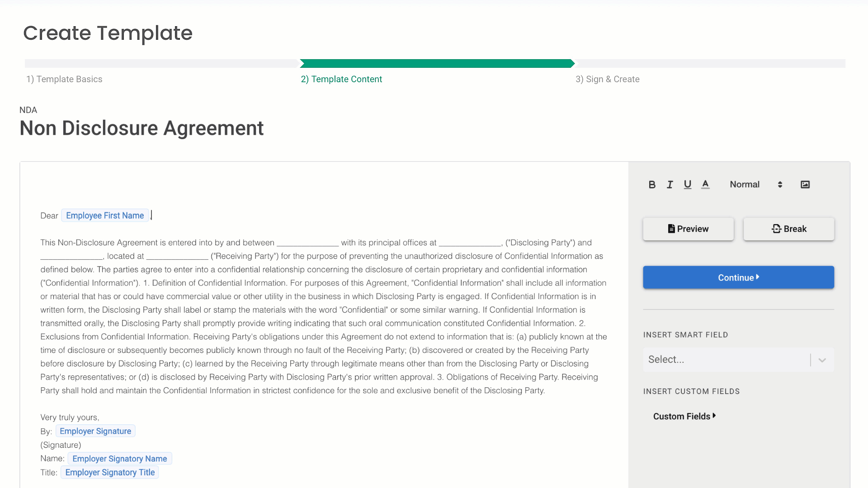Select the Template Content step
Viewport: 868px width, 488px height.
click(x=341, y=79)
